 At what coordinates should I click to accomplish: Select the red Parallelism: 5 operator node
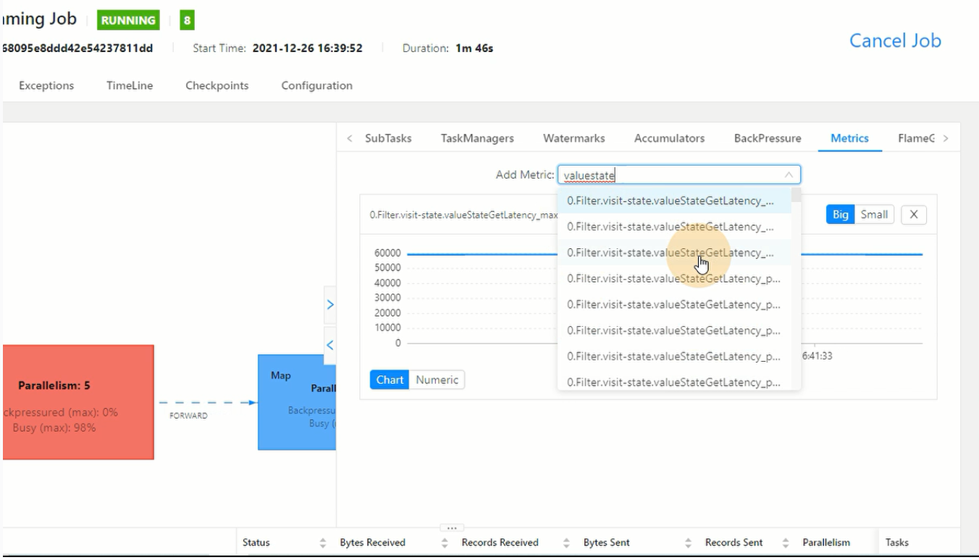[x=78, y=402]
